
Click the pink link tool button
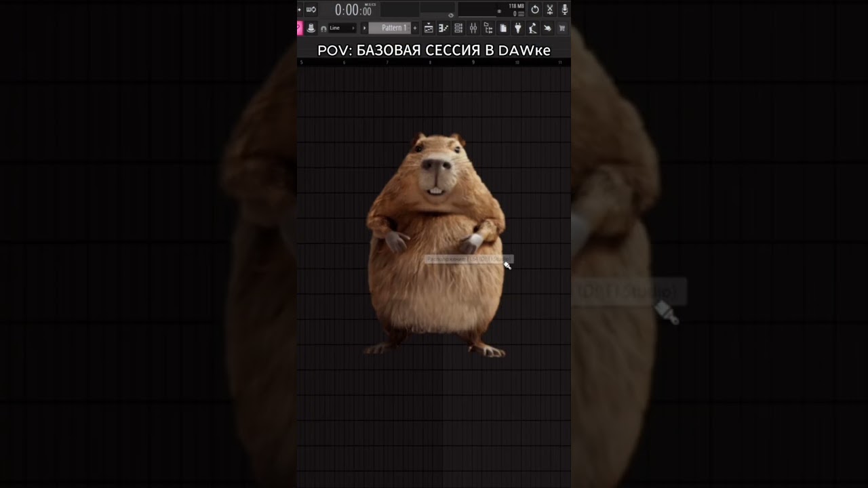[300, 28]
